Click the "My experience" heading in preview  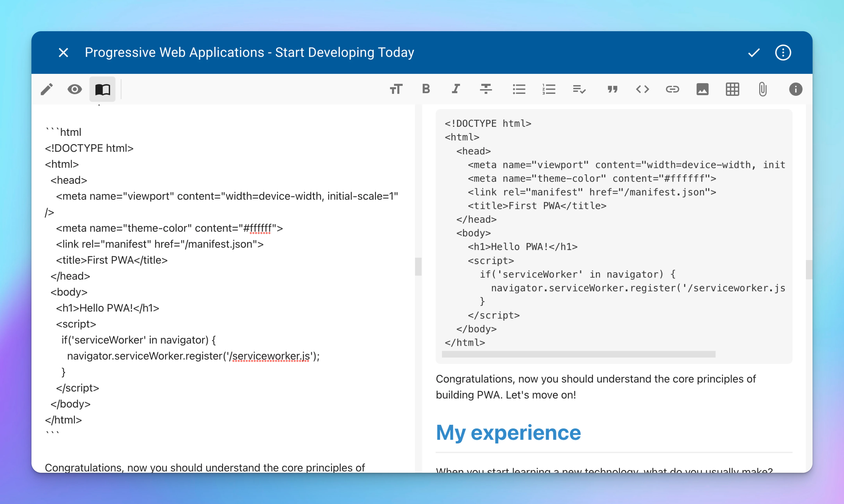click(508, 433)
